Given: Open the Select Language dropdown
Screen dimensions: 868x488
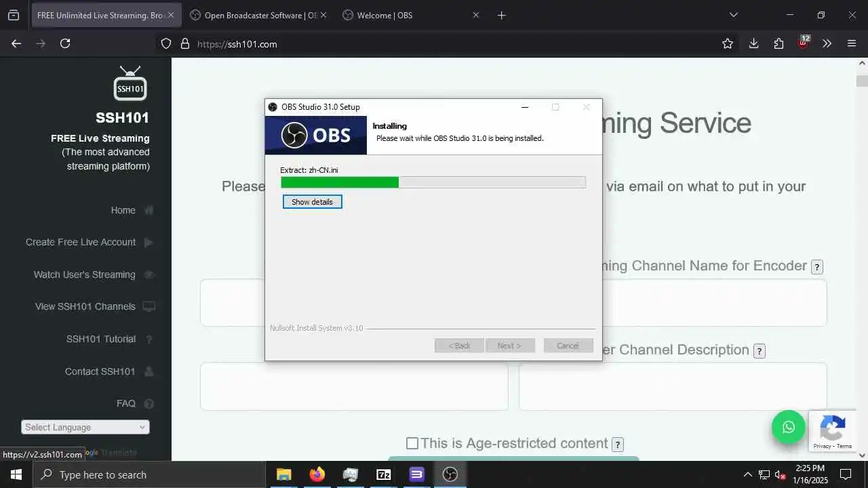Looking at the screenshot, I should [85, 427].
